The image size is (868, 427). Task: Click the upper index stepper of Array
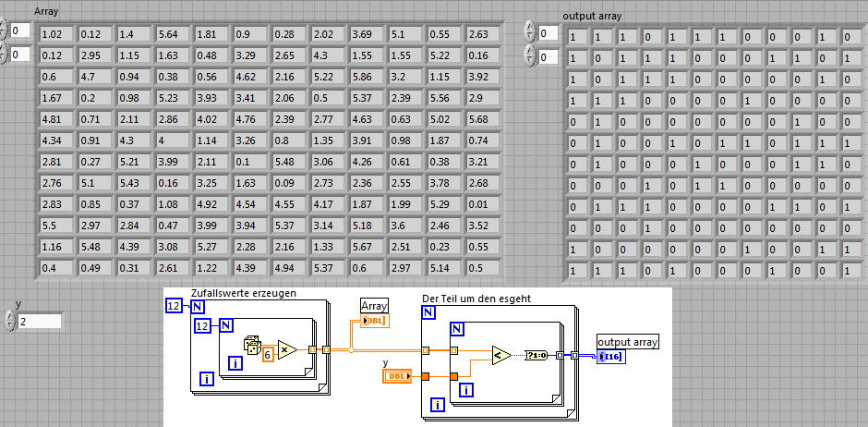tap(4, 30)
